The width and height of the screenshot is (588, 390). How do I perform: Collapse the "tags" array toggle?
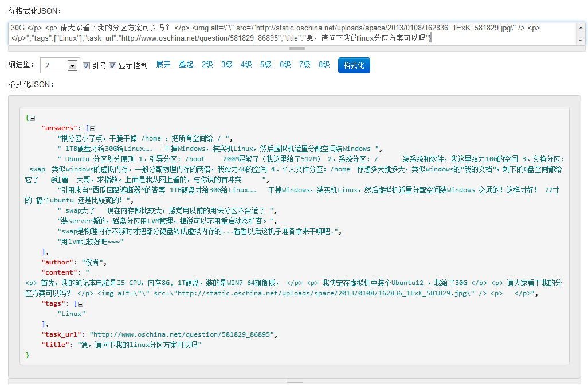[81, 304]
